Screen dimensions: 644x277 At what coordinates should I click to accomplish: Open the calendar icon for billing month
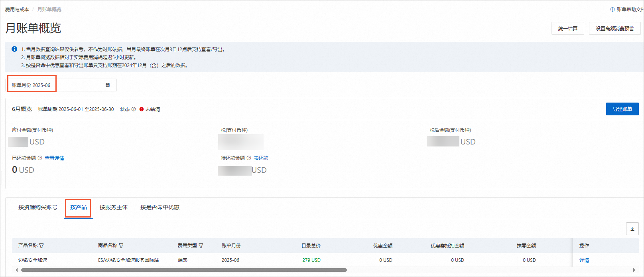[x=108, y=85]
